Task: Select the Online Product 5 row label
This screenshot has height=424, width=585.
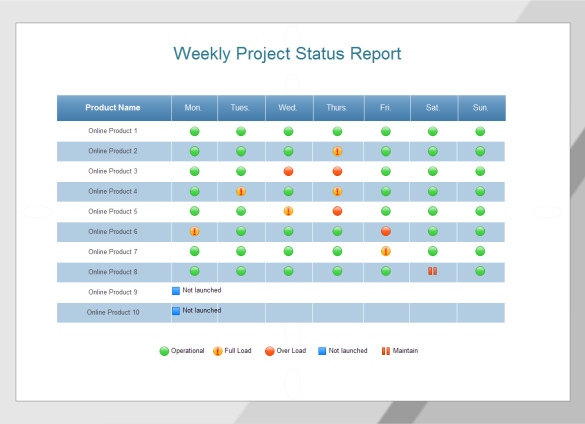Action: point(113,211)
